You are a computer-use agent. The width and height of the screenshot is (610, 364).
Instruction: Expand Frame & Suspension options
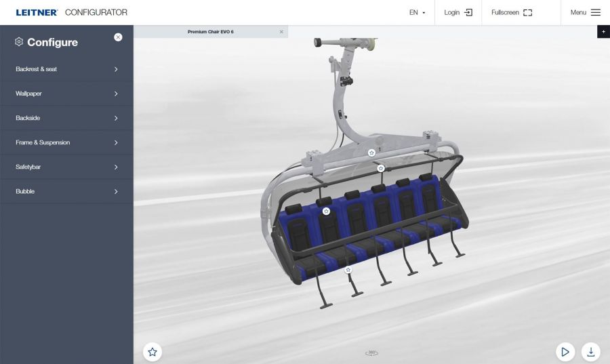click(x=66, y=142)
